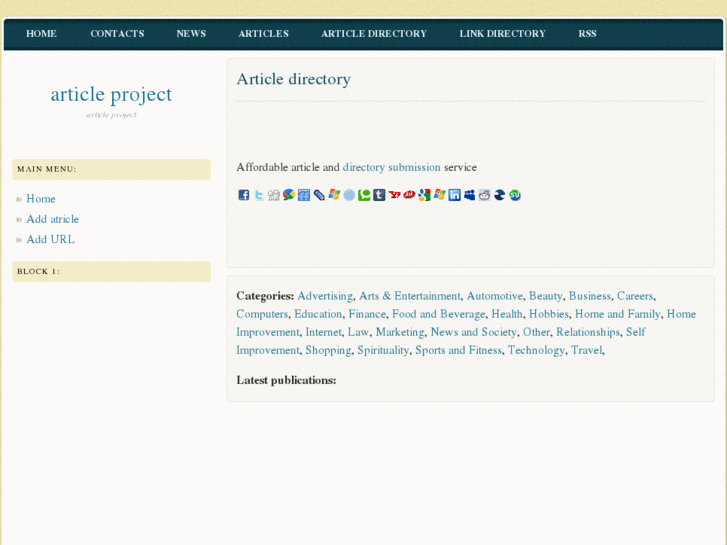Select the Technology category
Viewport: 727px width, 545px height.
536,350
